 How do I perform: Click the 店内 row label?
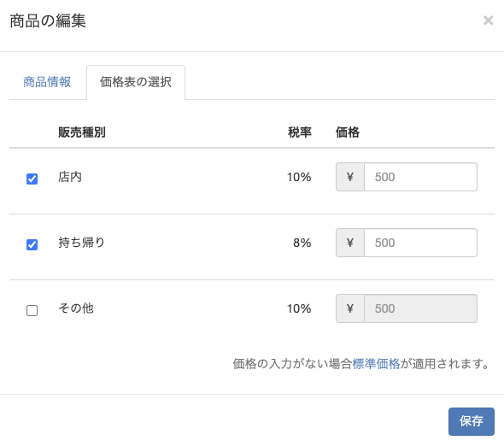(x=70, y=177)
